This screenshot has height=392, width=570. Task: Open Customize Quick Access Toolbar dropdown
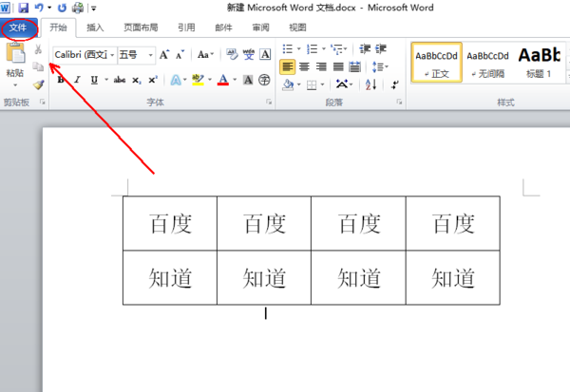(x=93, y=8)
